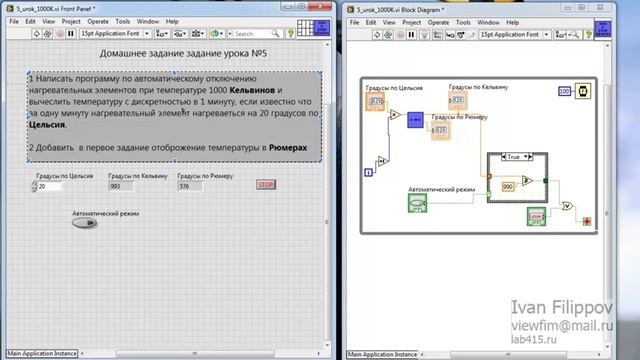Open Reorder dropdown in Front Panel toolbar
The height and width of the screenshot is (360, 640).
217,34
